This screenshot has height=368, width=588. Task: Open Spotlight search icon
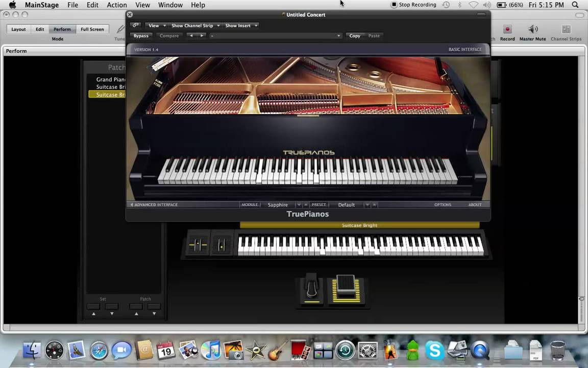(575, 5)
